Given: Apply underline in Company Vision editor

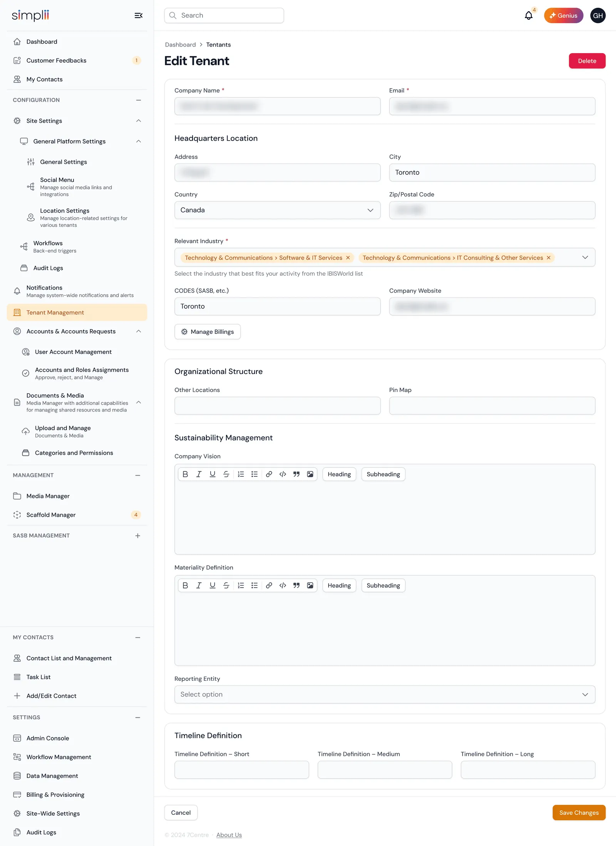Looking at the screenshot, I should (x=213, y=474).
